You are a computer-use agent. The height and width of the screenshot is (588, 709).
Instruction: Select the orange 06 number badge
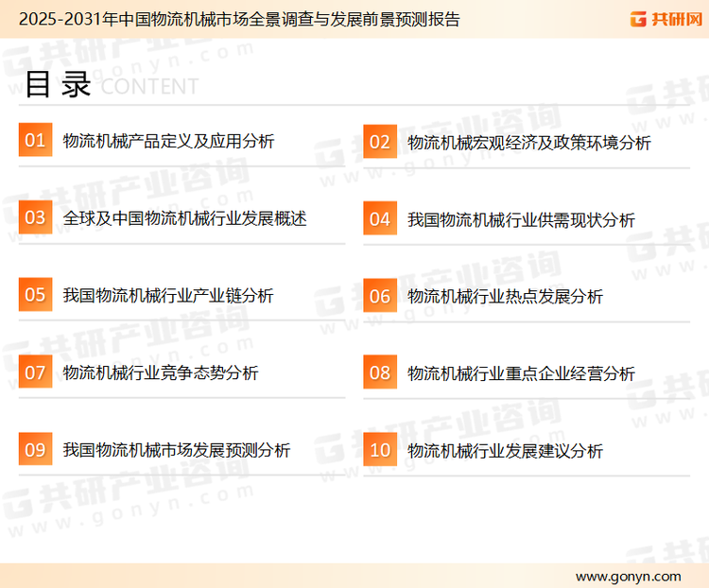coord(380,296)
